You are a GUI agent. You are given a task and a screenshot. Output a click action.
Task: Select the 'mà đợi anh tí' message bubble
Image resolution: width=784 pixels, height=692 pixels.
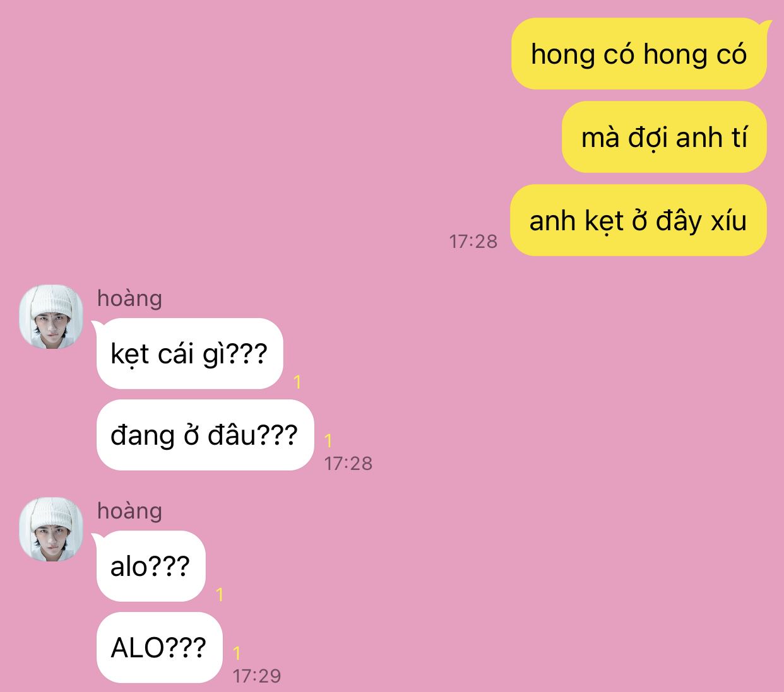click(664, 137)
